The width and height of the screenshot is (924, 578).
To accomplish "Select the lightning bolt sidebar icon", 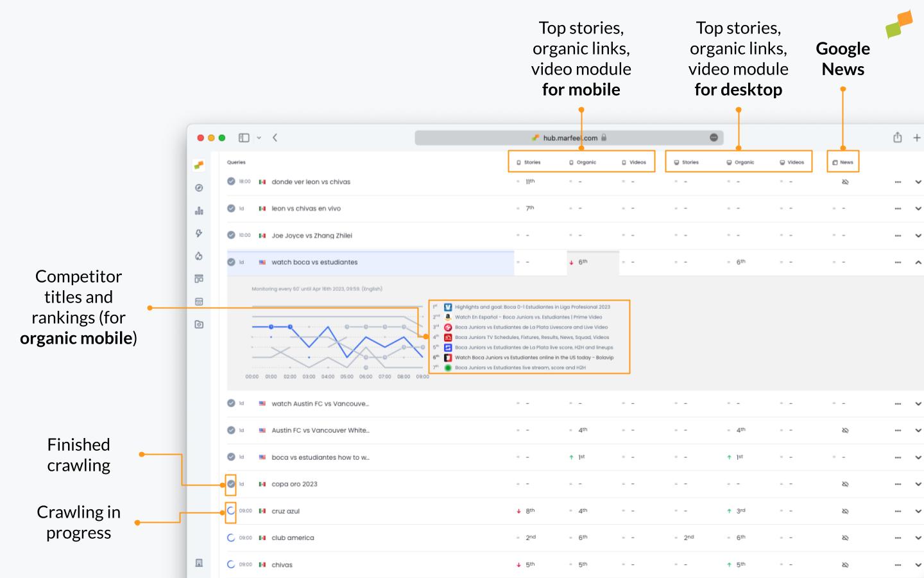I will click(x=199, y=233).
